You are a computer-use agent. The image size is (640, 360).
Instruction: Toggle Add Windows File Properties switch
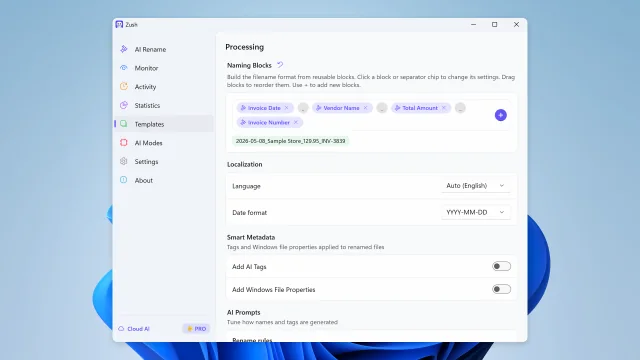pyautogui.click(x=501, y=289)
